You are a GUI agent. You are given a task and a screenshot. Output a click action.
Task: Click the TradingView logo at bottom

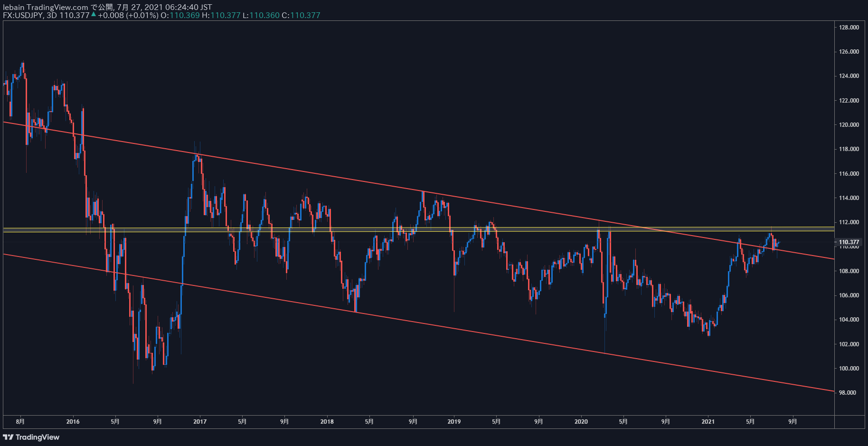[31, 437]
